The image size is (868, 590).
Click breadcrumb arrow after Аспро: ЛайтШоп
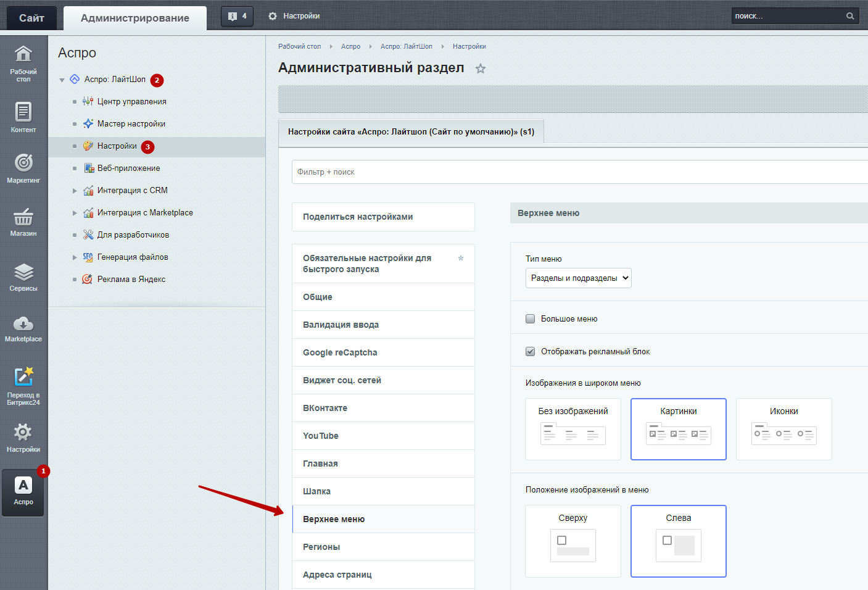tap(442, 46)
